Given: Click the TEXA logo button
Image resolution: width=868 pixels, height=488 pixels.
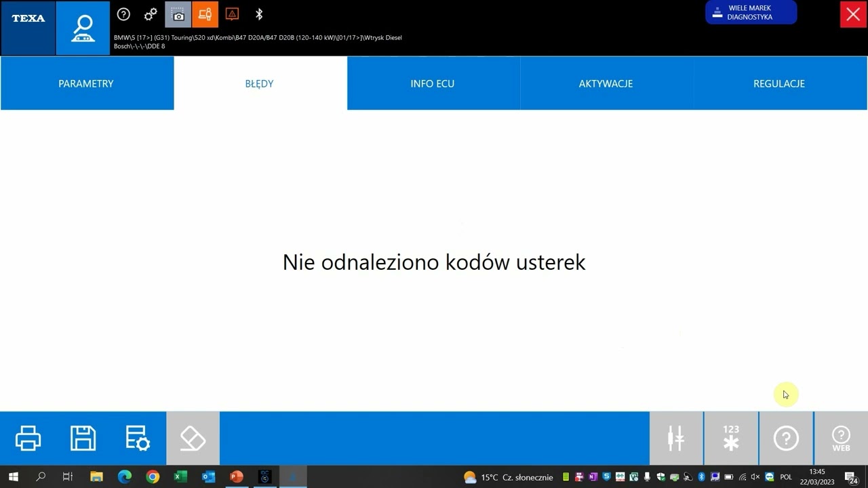Looking at the screenshot, I should pyautogui.click(x=28, y=28).
